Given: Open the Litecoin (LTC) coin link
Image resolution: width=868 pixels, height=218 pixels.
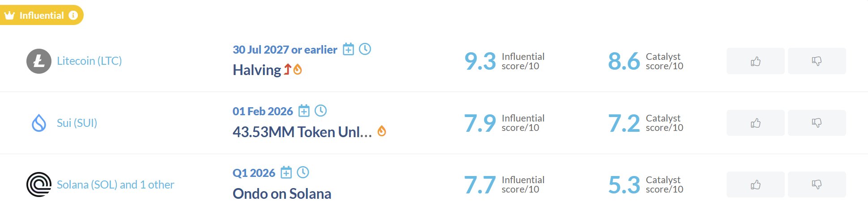Looking at the screenshot, I should (x=89, y=61).
